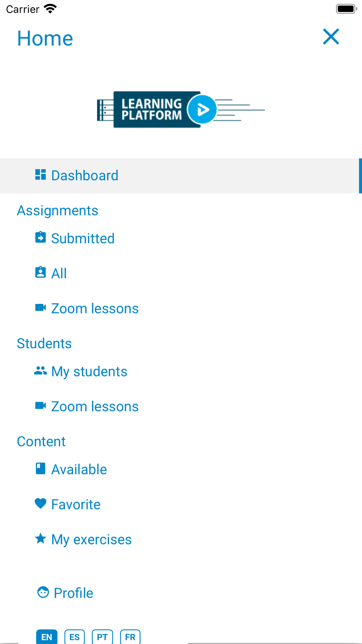362x644 pixels.
Task: Click camera icon under Assignments Zoom lessons
Action: [x=40, y=308]
